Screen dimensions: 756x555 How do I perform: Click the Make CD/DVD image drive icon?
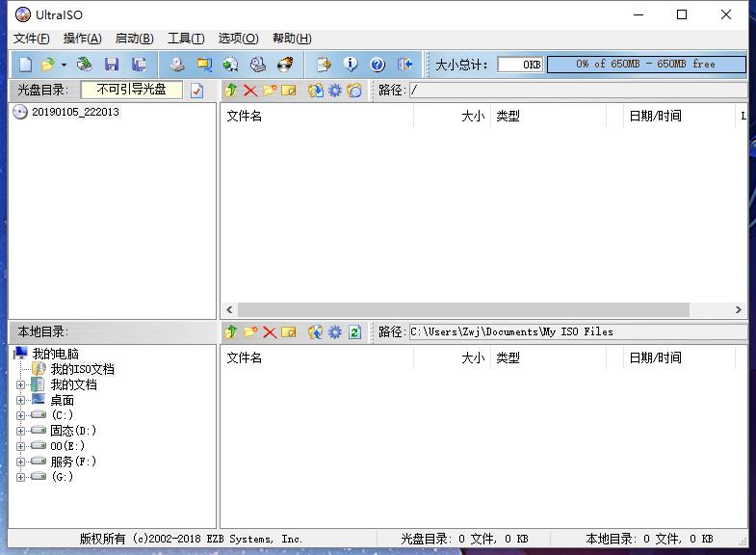click(x=177, y=65)
